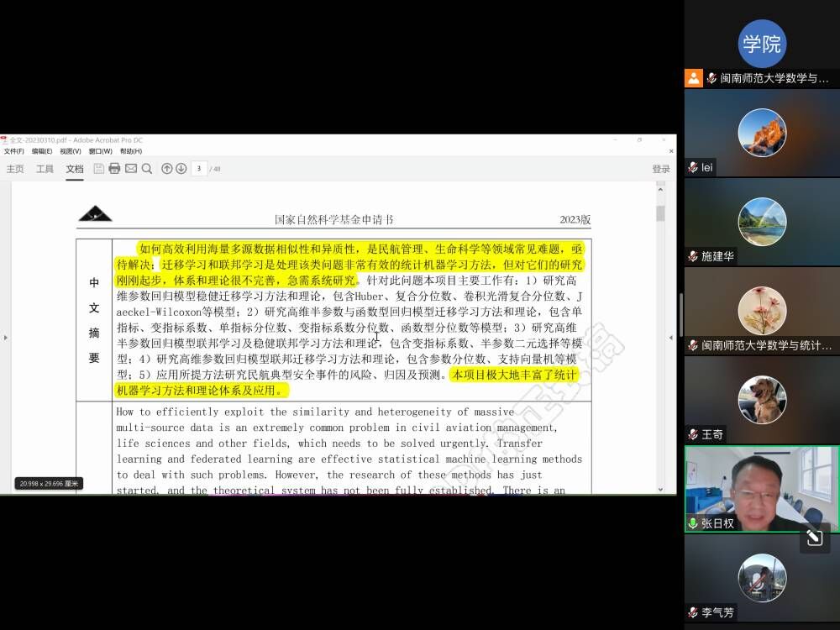840x630 pixels.
Task: Click the page number input field
Action: pyautogui.click(x=197, y=168)
